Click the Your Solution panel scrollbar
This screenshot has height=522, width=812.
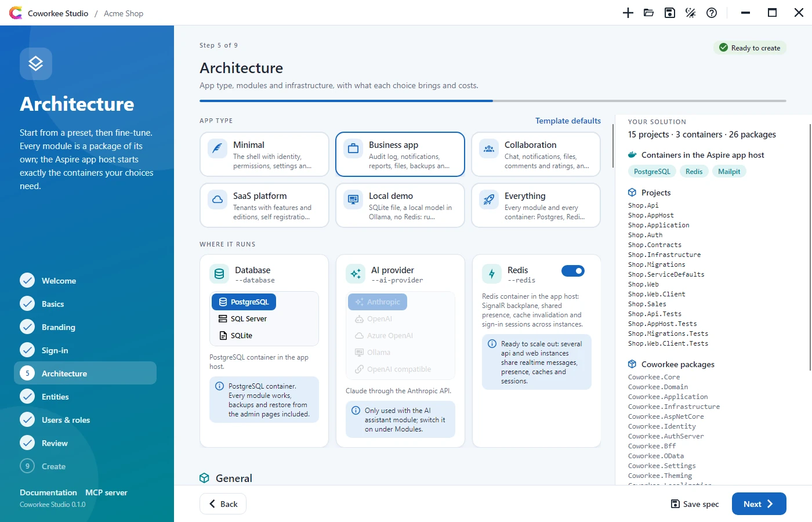coord(810,246)
